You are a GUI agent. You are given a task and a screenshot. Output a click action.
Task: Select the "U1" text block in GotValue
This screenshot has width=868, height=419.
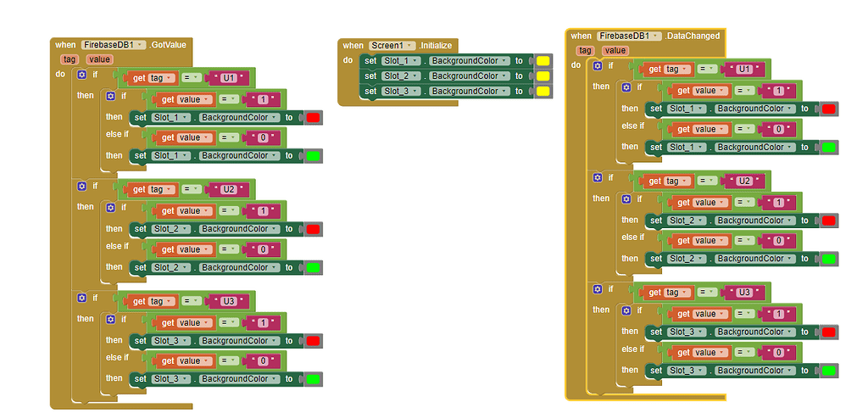[229, 78]
